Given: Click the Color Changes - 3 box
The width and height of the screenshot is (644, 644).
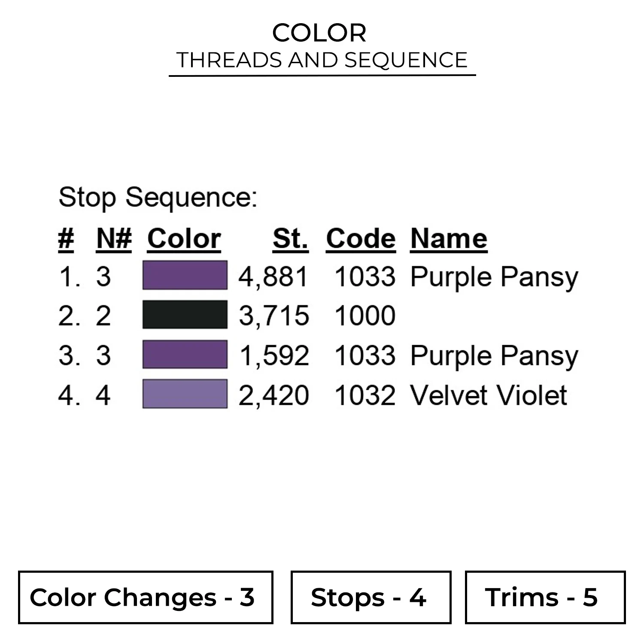Looking at the screenshot, I should point(146,597).
